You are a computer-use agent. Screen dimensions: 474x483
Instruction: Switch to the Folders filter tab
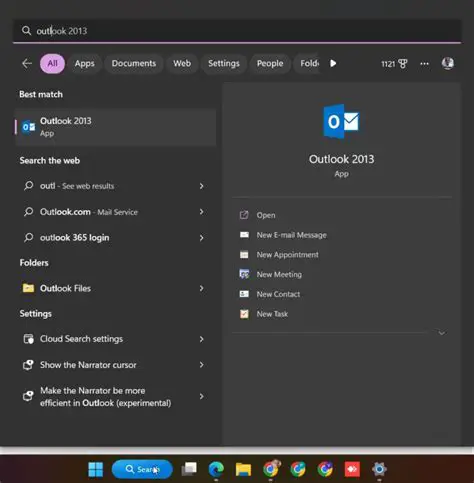coord(307,63)
